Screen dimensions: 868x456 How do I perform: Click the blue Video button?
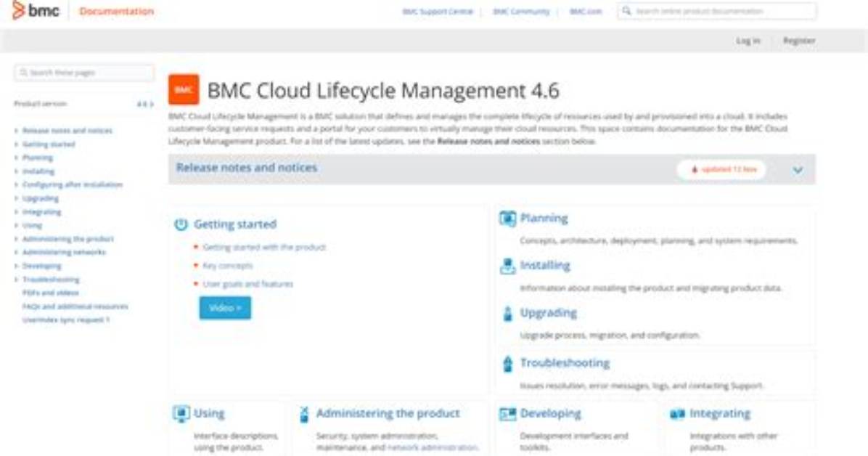tap(225, 308)
